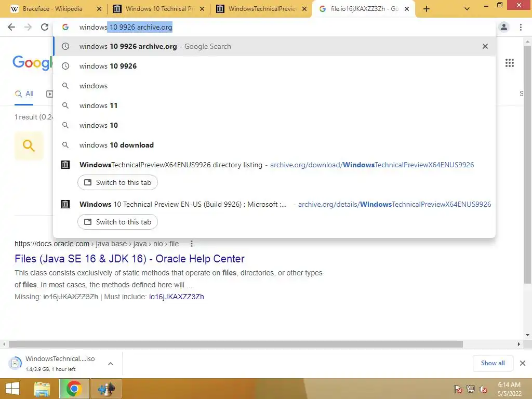The width and height of the screenshot is (532, 399).
Task: Open the chess app on taskbar
Action: pos(106,389)
